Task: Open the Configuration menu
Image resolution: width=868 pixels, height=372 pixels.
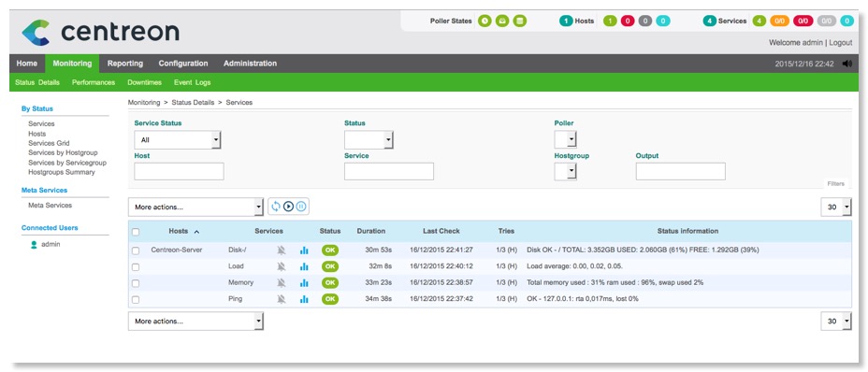Action: (x=183, y=64)
